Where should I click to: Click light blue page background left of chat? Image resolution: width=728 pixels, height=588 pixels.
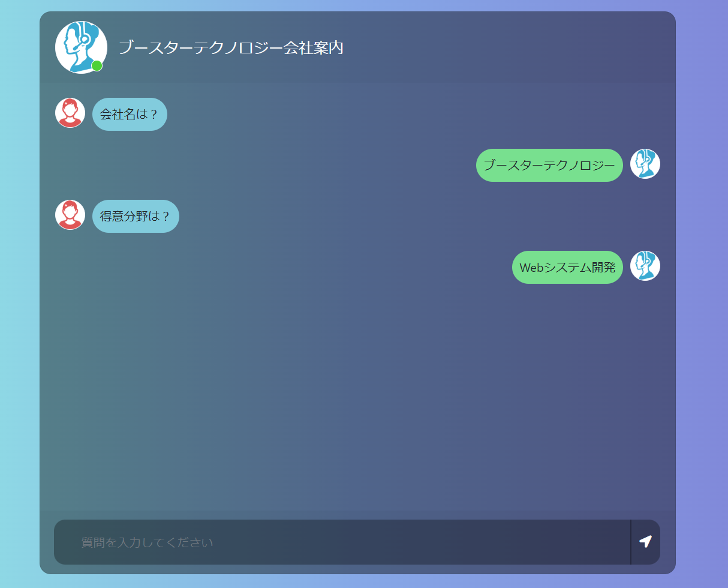pos(19,294)
